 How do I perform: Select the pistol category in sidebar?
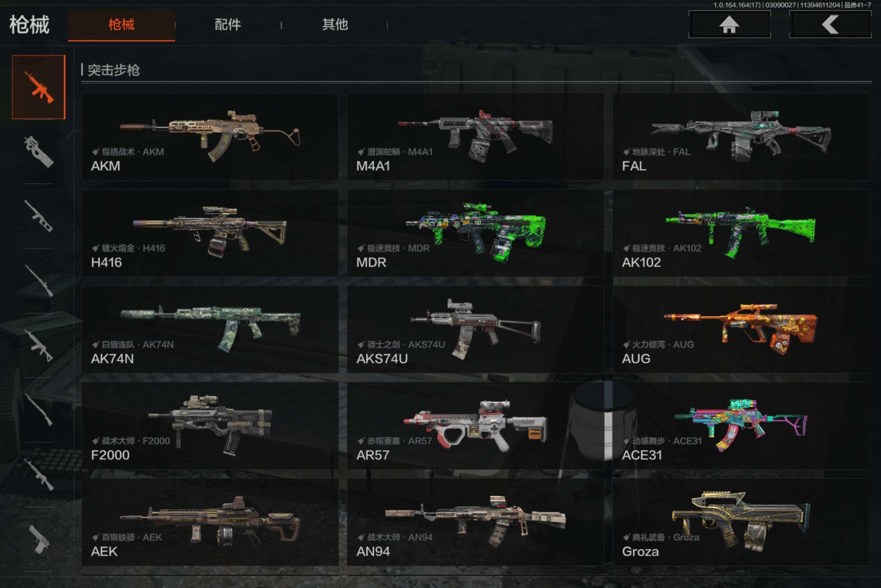pos(38,539)
